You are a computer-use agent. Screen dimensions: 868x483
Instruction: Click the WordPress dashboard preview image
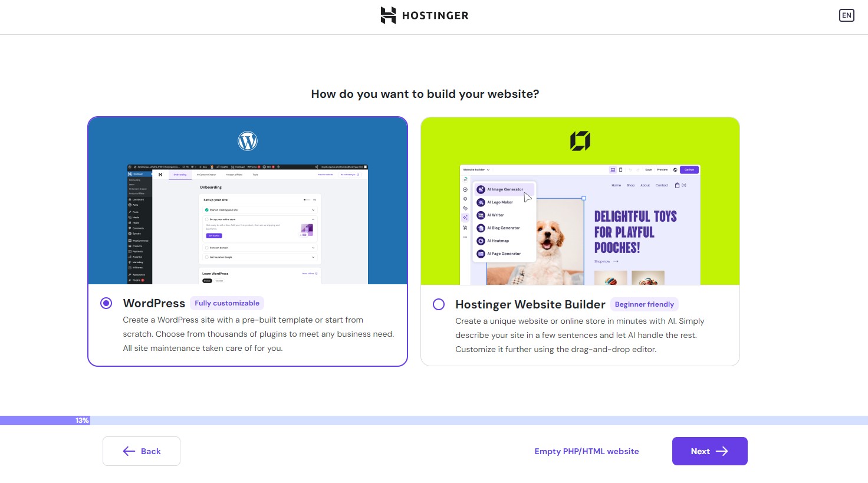point(248,224)
